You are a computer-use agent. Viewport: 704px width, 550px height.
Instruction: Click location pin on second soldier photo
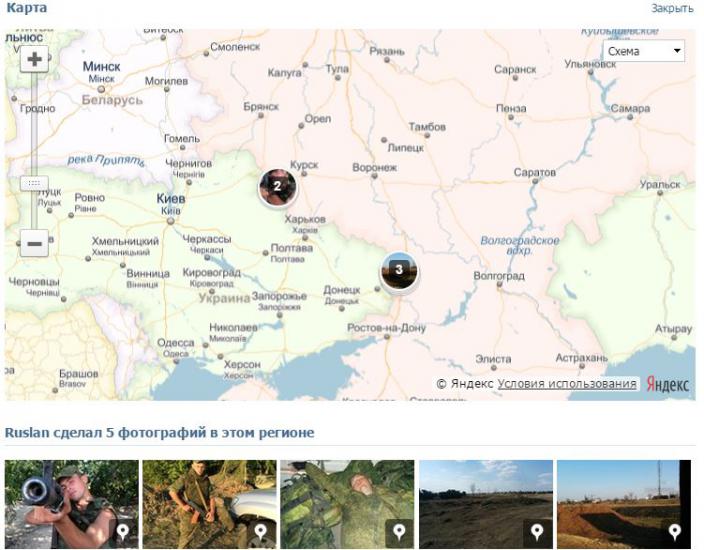pos(261,532)
